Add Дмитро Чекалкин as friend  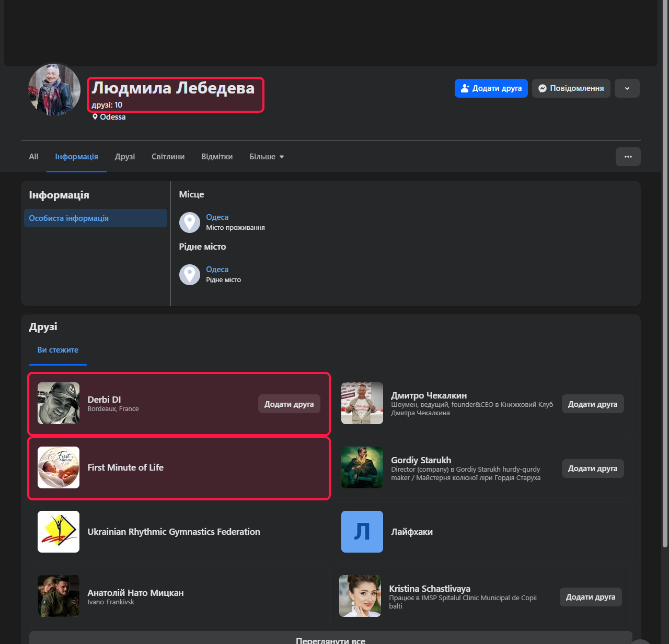(x=593, y=404)
